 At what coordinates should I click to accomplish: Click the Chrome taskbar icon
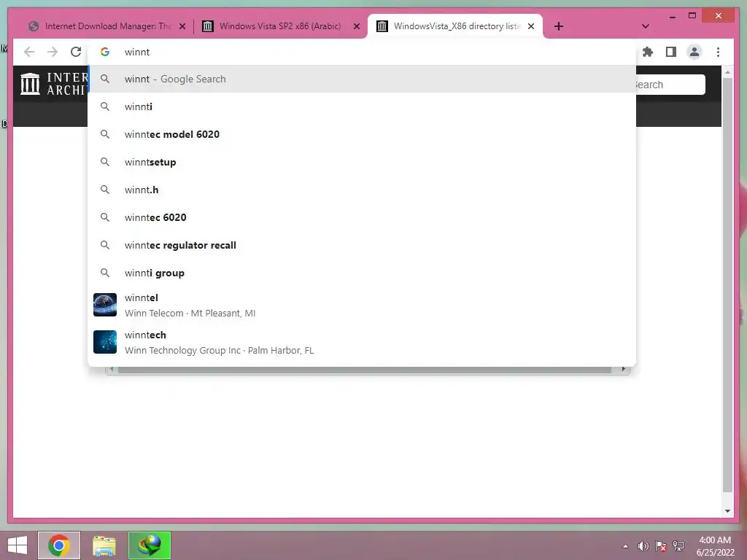(x=59, y=545)
